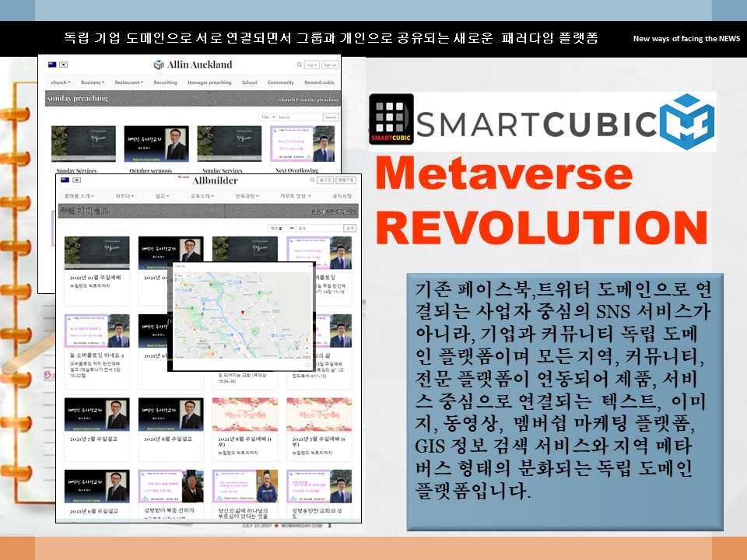Click the New Zealand flag on Allin Auckland
Image resolution: width=747 pixels, height=560 pixels.
(52, 65)
